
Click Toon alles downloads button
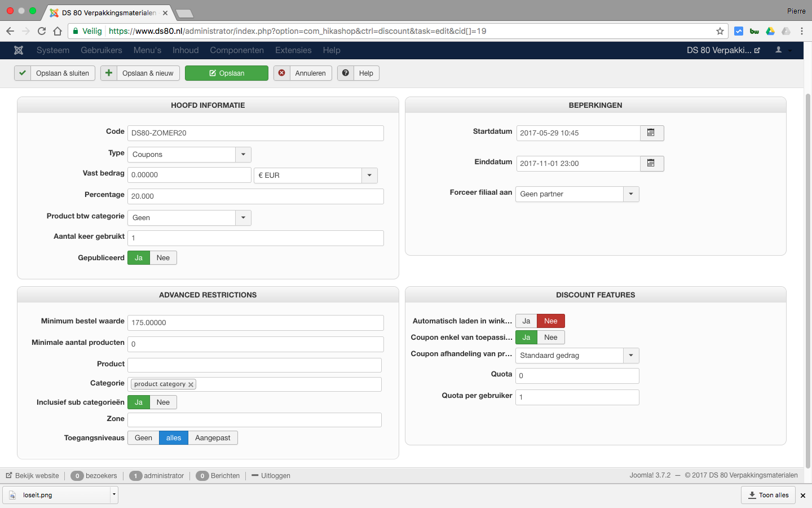coord(768,495)
